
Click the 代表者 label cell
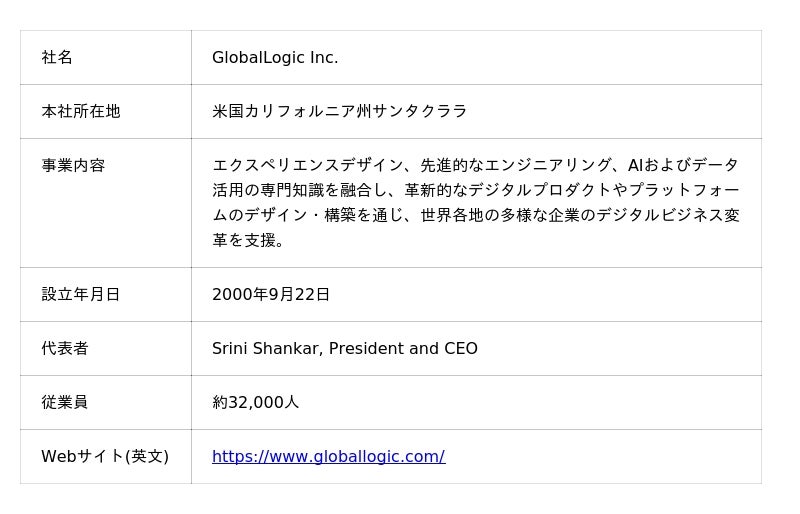(x=65, y=349)
